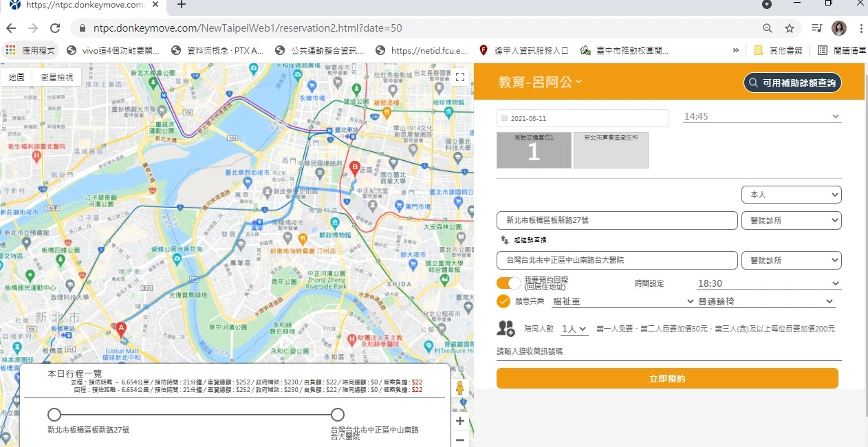Click the first route stop circle for 板新路27號

(54, 415)
